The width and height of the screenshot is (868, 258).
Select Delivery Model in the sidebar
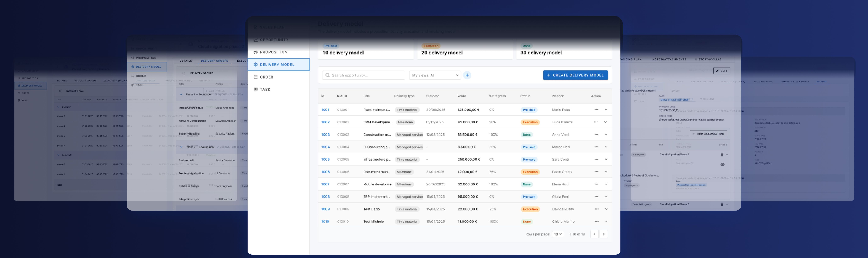pos(279,65)
